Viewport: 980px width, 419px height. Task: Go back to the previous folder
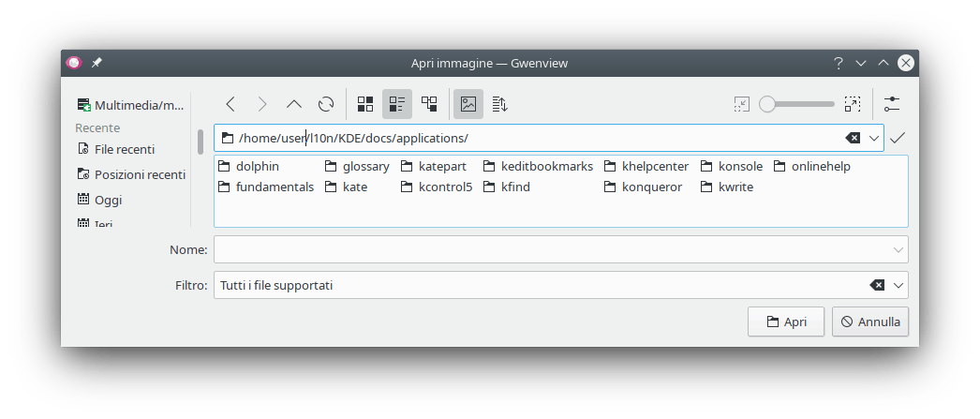click(x=230, y=104)
